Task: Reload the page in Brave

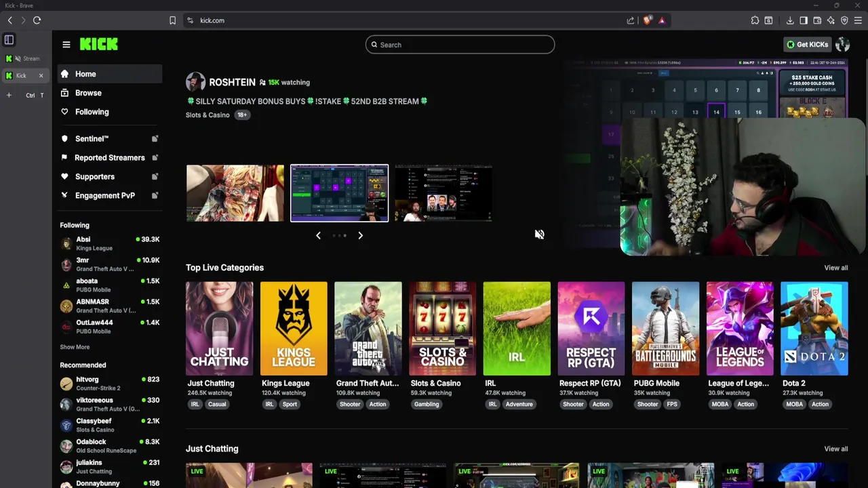Action: [x=37, y=20]
